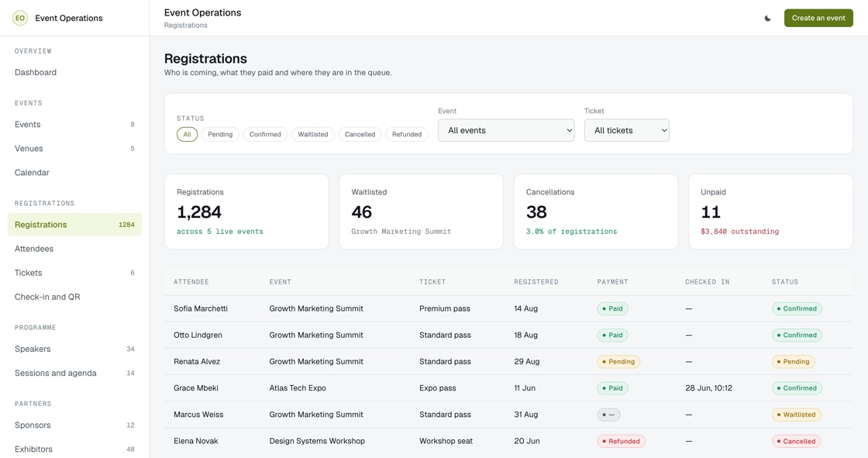Image resolution: width=868 pixels, height=458 pixels.
Task: Select the All status filter chip
Action: [x=187, y=135]
